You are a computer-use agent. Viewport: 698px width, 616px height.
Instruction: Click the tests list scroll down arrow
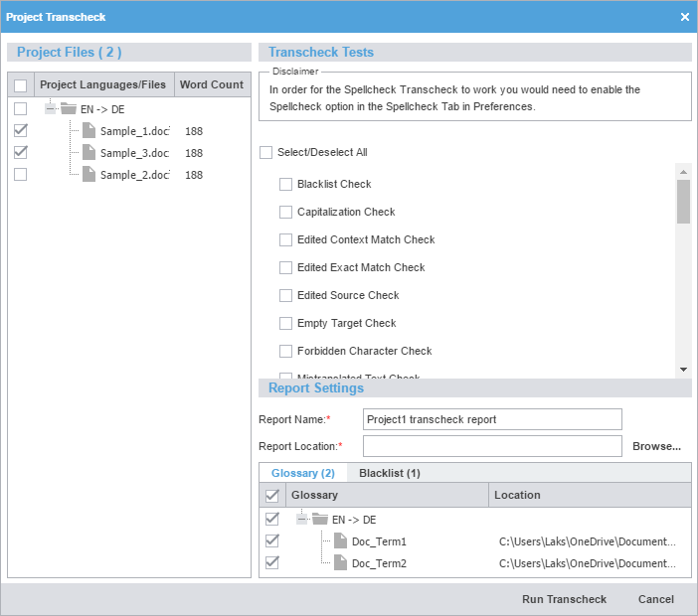pyautogui.click(x=683, y=370)
